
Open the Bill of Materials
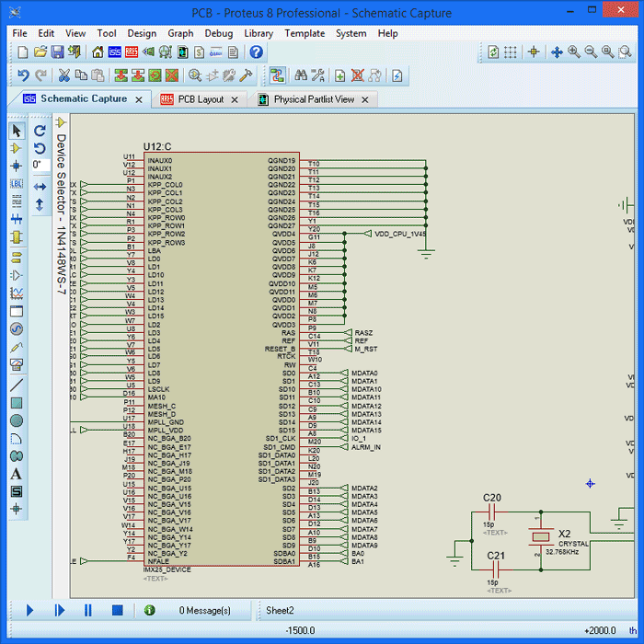pyautogui.click(x=200, y=52)
